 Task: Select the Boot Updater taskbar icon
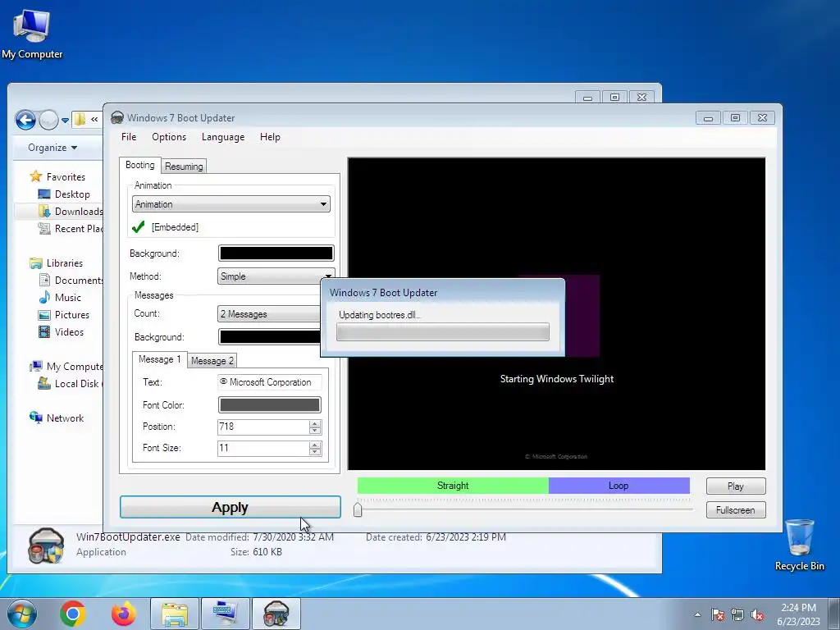coord(276,614)
